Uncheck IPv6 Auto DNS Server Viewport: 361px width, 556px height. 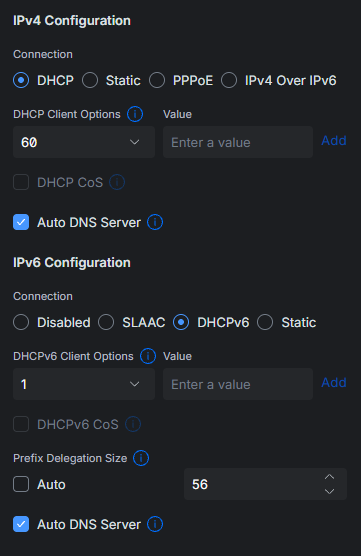(x=21, y=524)
